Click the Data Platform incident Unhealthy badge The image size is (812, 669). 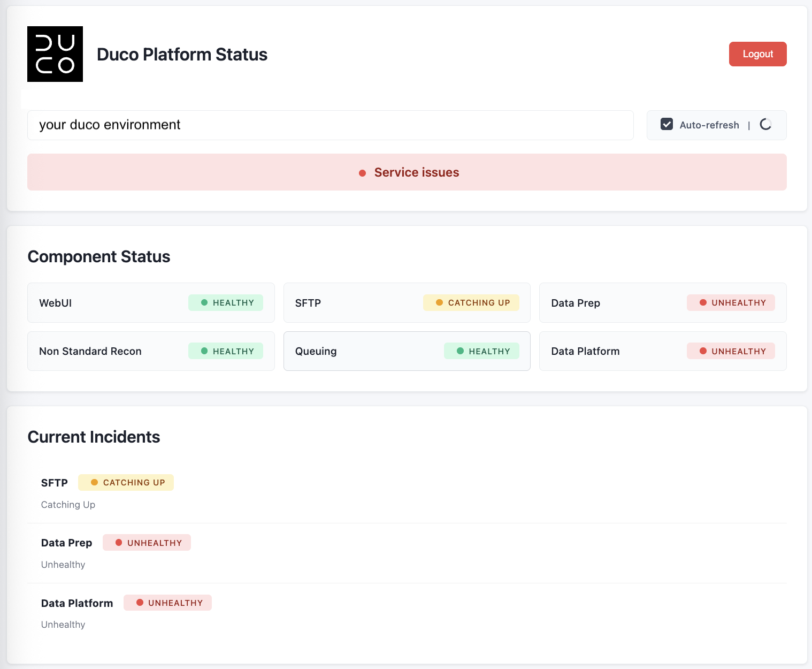(167, 603)
